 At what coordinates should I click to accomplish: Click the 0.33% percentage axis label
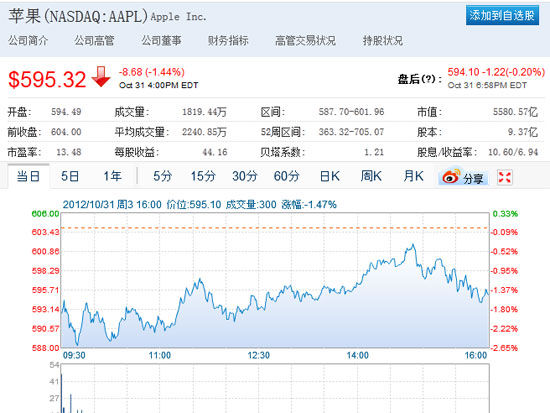(505, 214)
